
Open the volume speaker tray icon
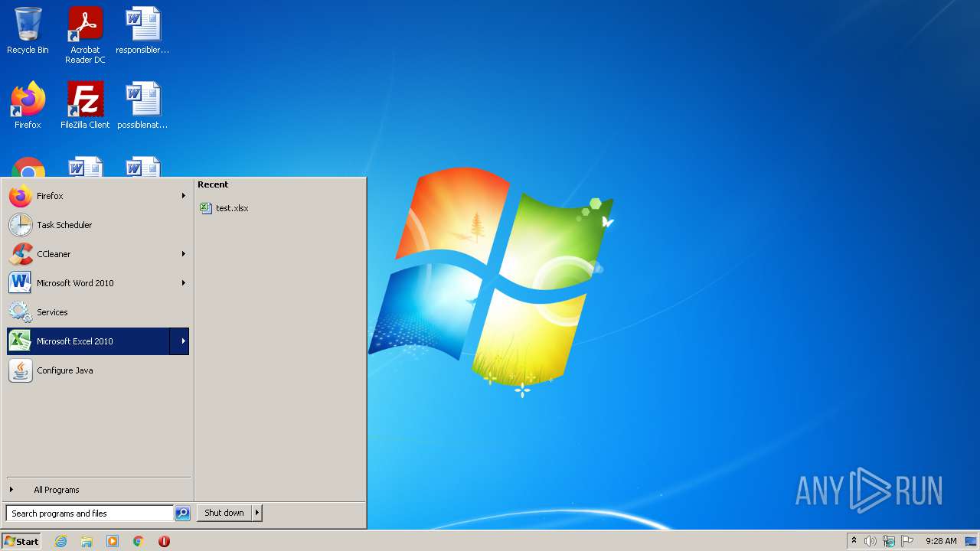[871, 541]
